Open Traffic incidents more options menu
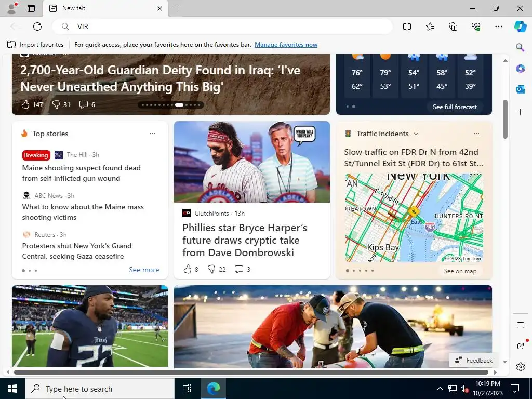 (476, 134)
